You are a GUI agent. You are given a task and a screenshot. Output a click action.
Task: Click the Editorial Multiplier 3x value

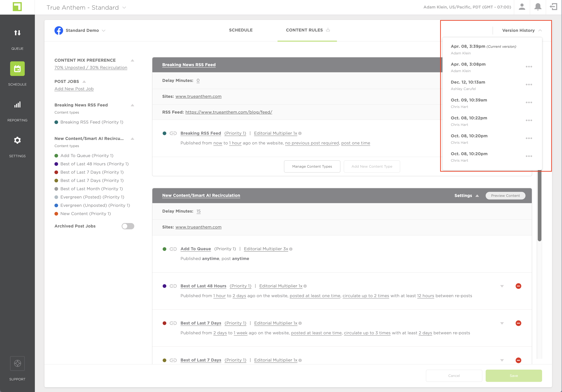click(266, 249)
